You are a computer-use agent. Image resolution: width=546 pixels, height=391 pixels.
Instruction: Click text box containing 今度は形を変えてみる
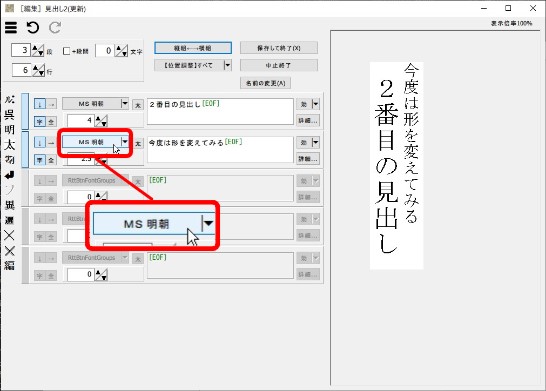(x=220, y=150)
